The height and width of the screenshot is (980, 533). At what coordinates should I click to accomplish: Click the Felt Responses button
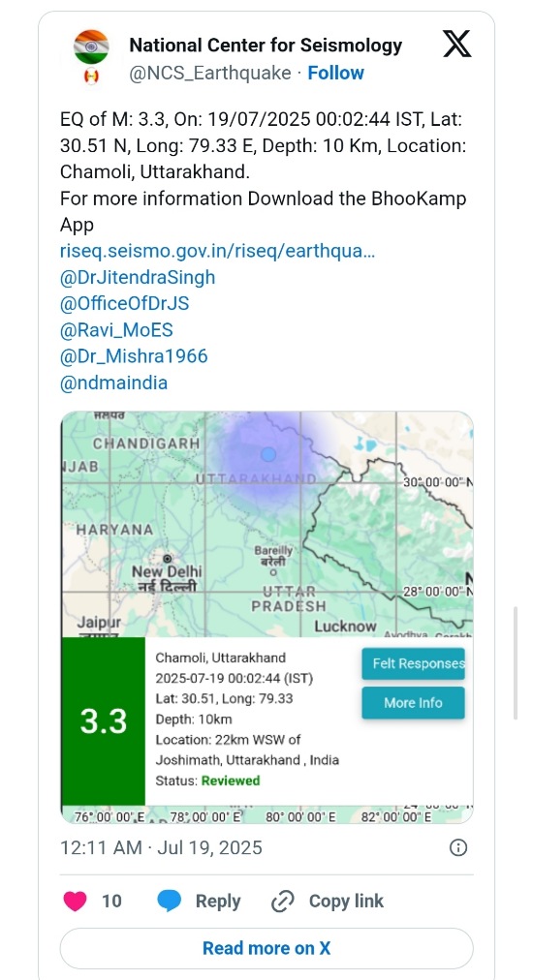click(x=414, y=663)
